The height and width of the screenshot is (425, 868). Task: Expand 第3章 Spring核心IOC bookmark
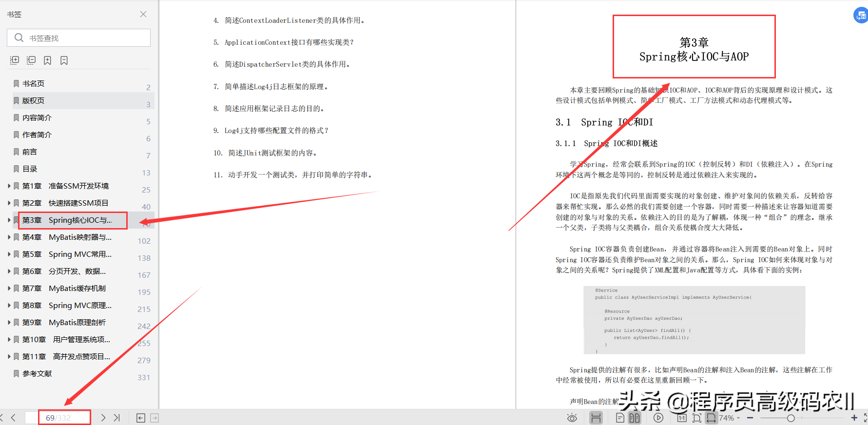pos(9,220)
